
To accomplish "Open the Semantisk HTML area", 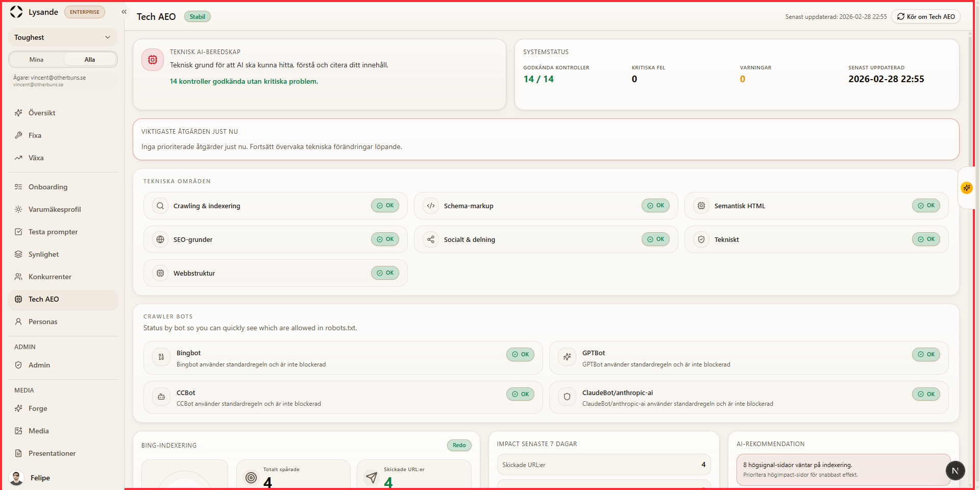I will coord(817,206).
